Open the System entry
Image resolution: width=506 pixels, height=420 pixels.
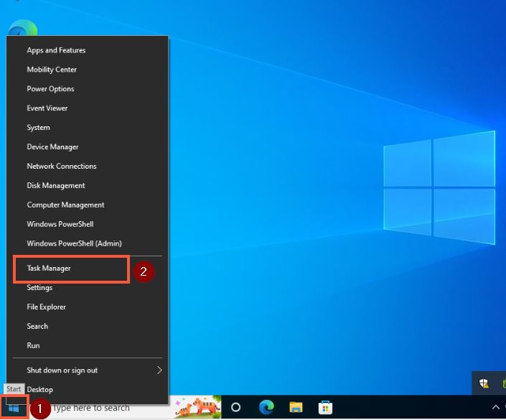87,128
